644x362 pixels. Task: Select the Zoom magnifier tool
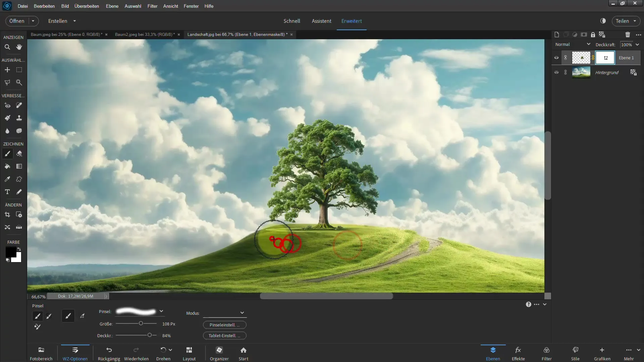tap(7, 47)
